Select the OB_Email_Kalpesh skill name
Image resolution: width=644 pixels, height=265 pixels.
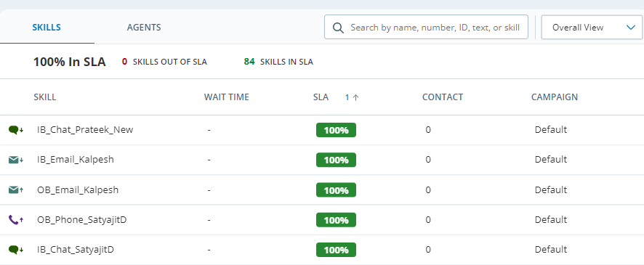coord(78,190)
